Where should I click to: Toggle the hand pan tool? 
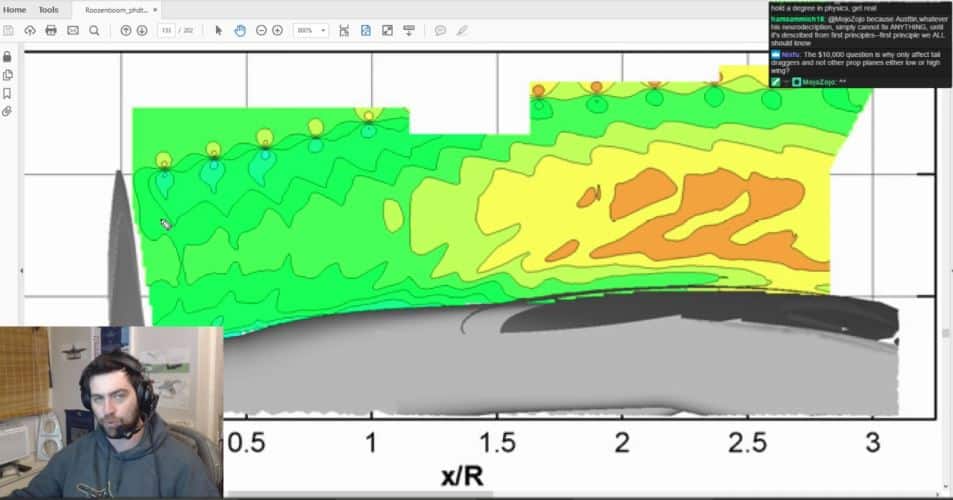[x=240, y=30]
